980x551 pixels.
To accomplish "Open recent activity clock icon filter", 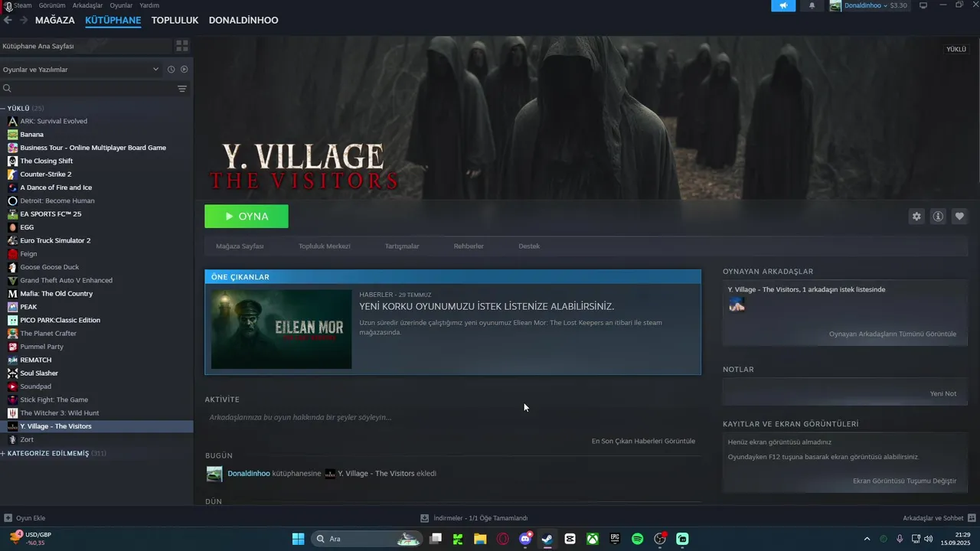I will (171, 70).
